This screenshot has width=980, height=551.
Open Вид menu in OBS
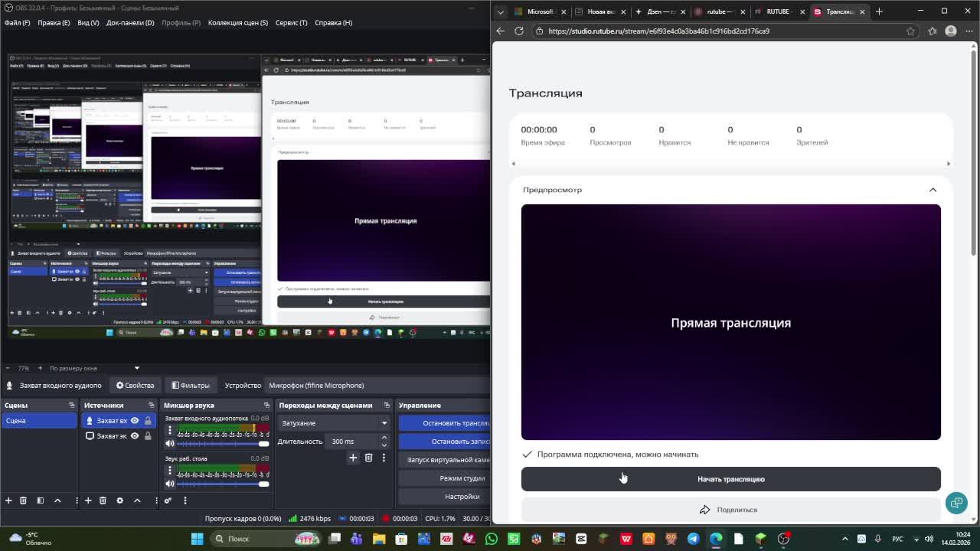point(88,23)
